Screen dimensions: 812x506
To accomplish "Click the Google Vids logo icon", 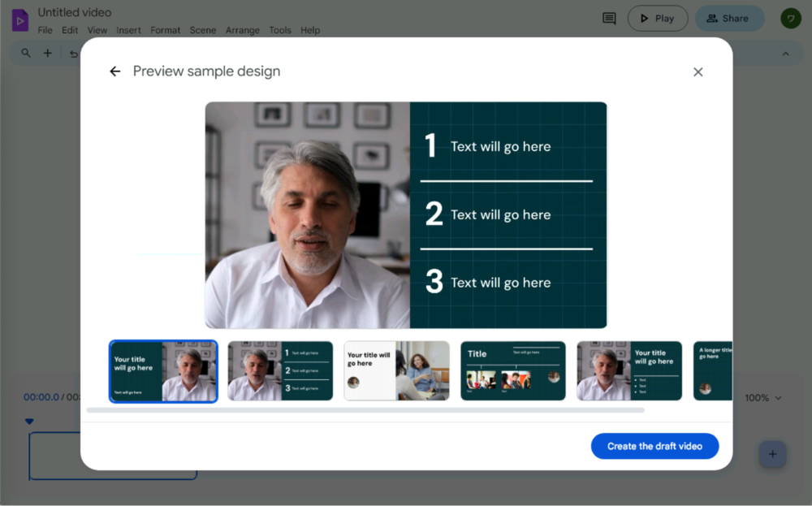I will (19, 19).
